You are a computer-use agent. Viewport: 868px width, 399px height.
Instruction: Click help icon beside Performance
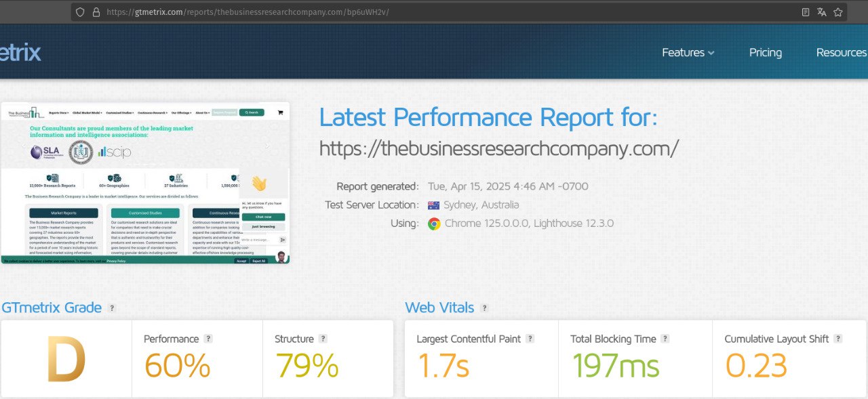pyautogui.click(x=208, y=339)
